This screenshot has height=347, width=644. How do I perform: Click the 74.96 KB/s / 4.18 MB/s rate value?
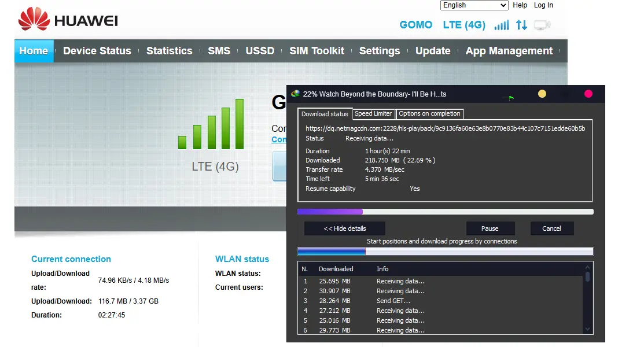pyautogui.click(x=134, y=280)
